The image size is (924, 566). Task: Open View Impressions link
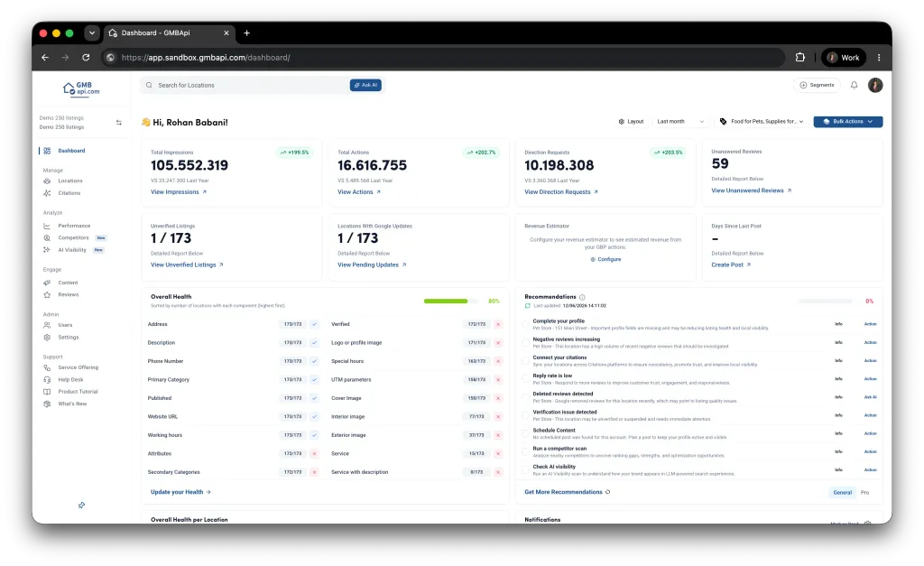[x=179, y=192]
